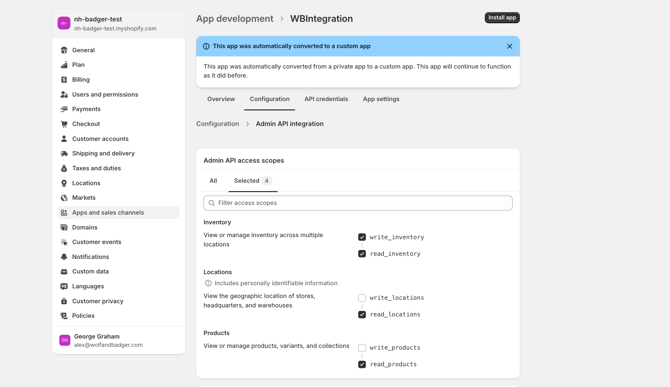
Task: Enable the write_products scope
Action: [362, 348]
